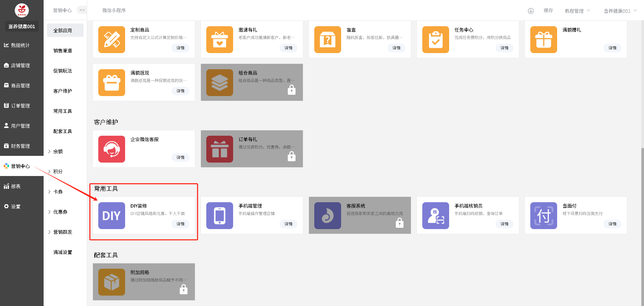The image size is (644, 306).
Task: Click the DIY装修 purple icon
Action: pyautogui.click(x=111, y=216)
